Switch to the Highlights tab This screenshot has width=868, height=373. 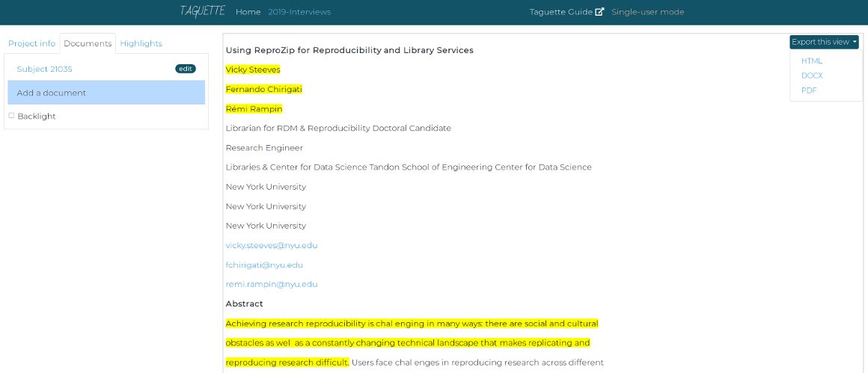141,43
